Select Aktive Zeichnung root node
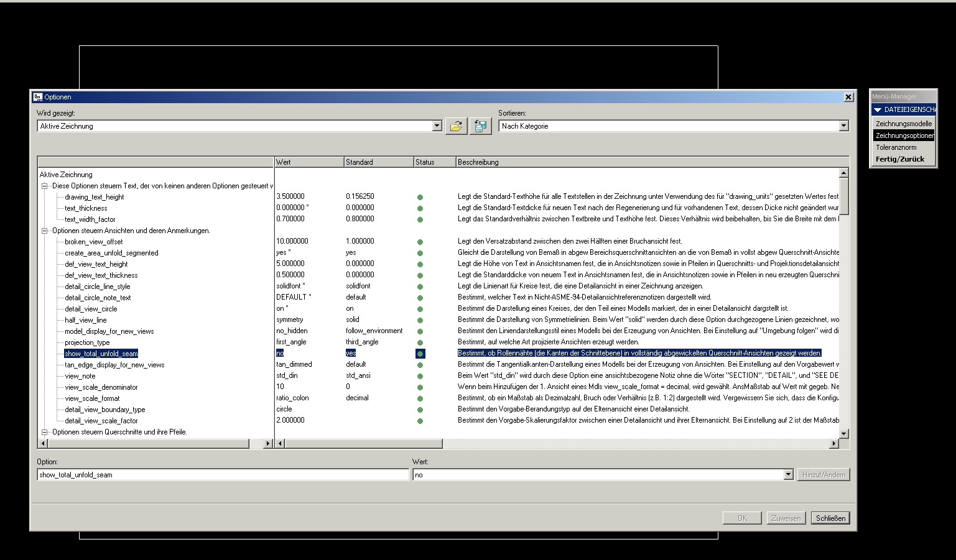 point(66,175)
